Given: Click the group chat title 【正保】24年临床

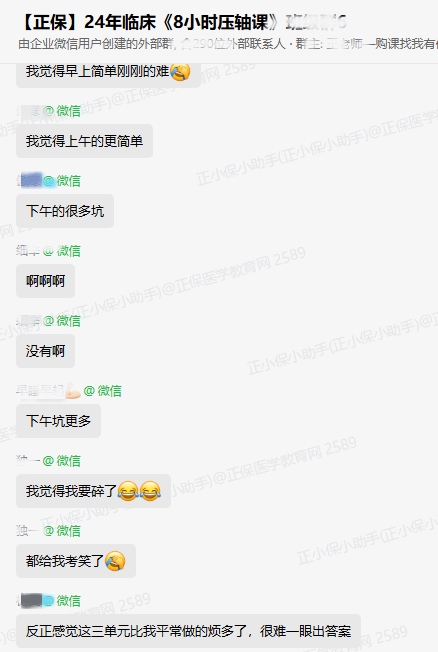Looking at the screenshot, I should [183, 22].
